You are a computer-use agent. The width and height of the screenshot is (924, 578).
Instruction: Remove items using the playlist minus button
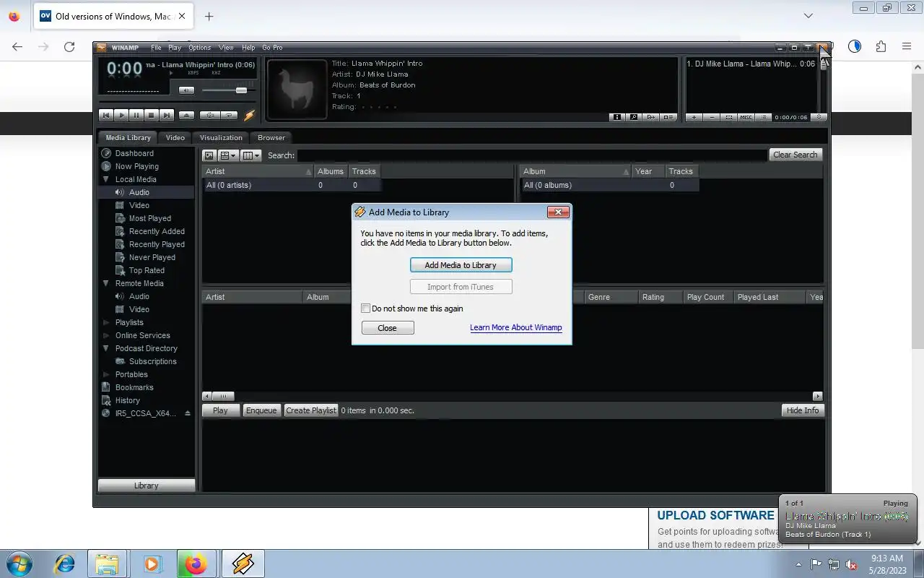(x=712, y=117)
